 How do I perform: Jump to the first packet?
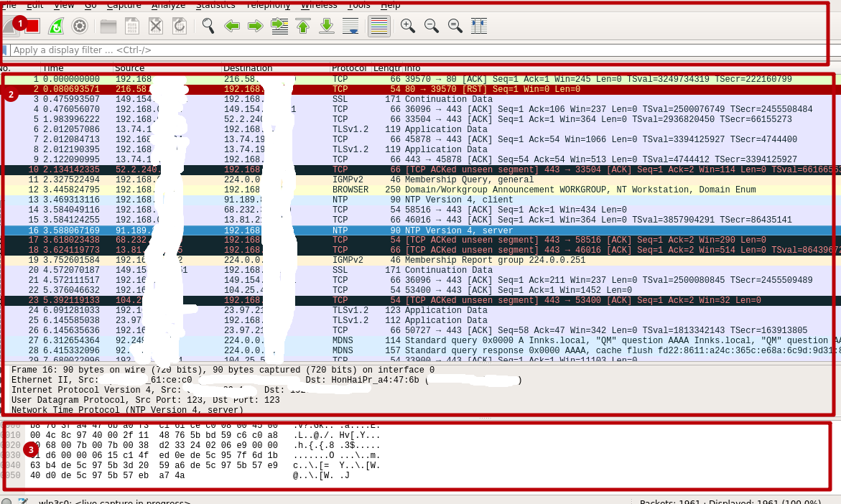(x=303, y=26)
